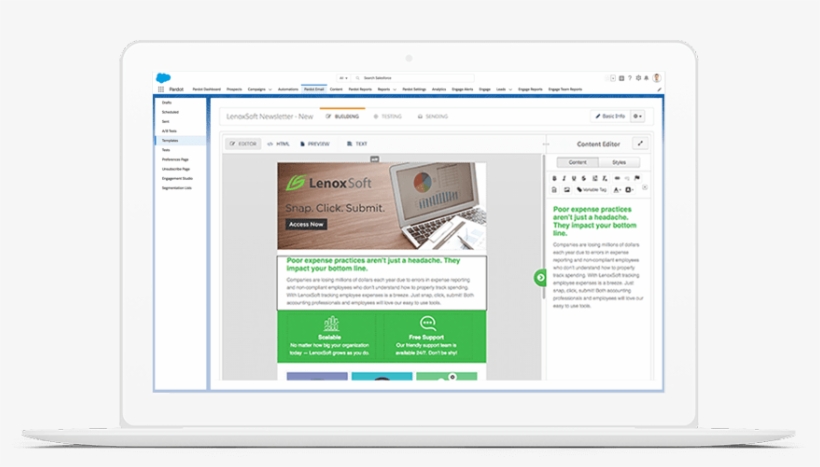Open the Setup gear icon in header
Screen dimensions: 820x467
(x=638, y=78)
